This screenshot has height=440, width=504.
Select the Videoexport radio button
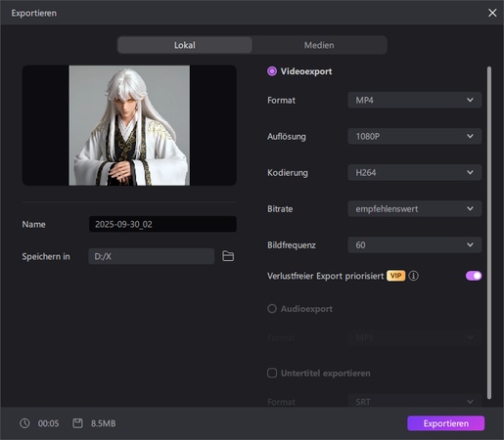pos(272,71)
